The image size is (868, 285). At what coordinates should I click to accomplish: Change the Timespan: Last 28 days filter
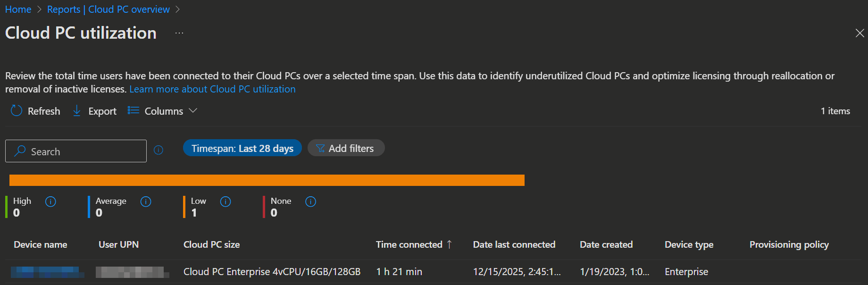pyautogui.click(x=242, y=148)
